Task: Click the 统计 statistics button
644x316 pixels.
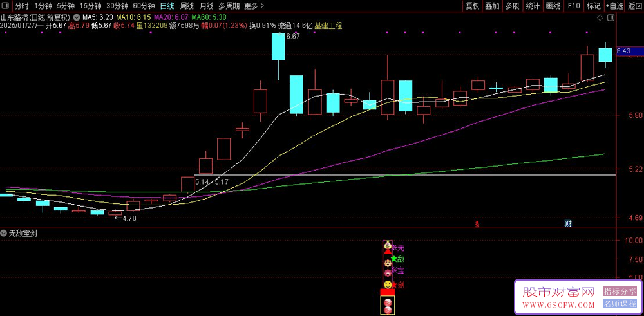Action: [533, 6]
